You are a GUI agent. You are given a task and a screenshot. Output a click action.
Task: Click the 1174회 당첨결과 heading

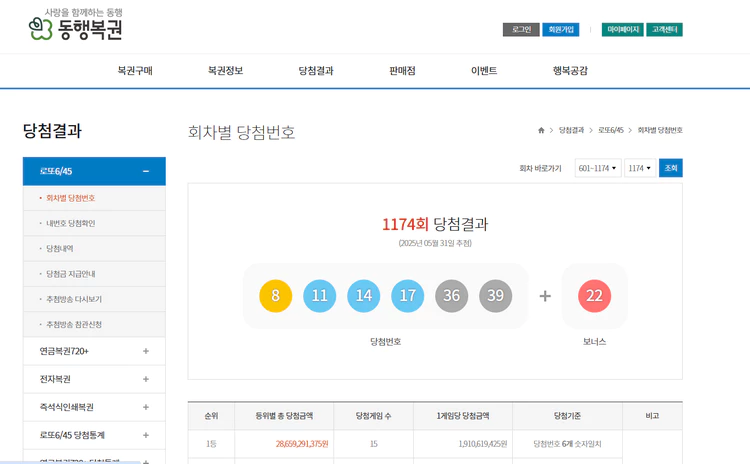pyautogui.click(x=435, y=224)
